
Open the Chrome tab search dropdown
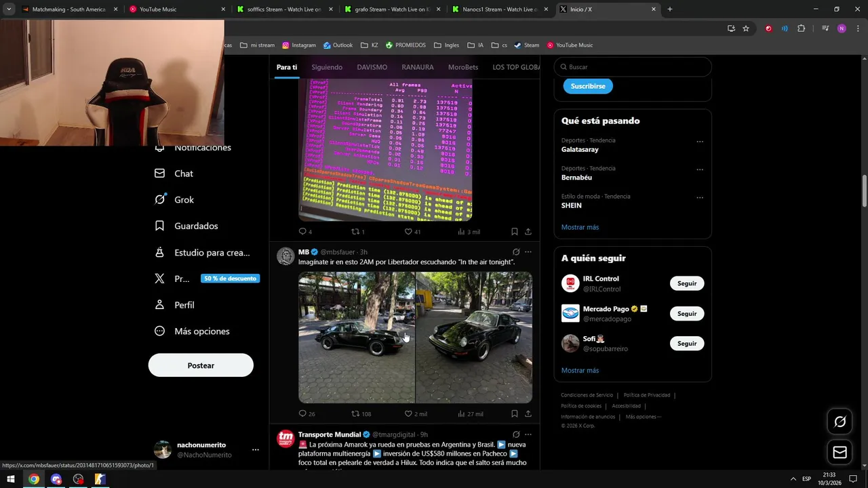click(9, 9)
